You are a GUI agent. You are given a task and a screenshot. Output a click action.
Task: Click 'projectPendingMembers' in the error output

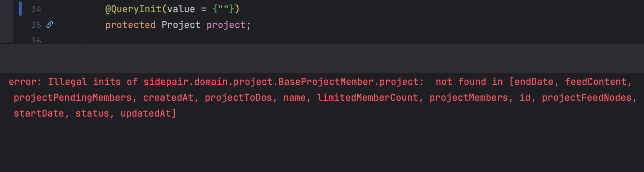coord(72,98)
